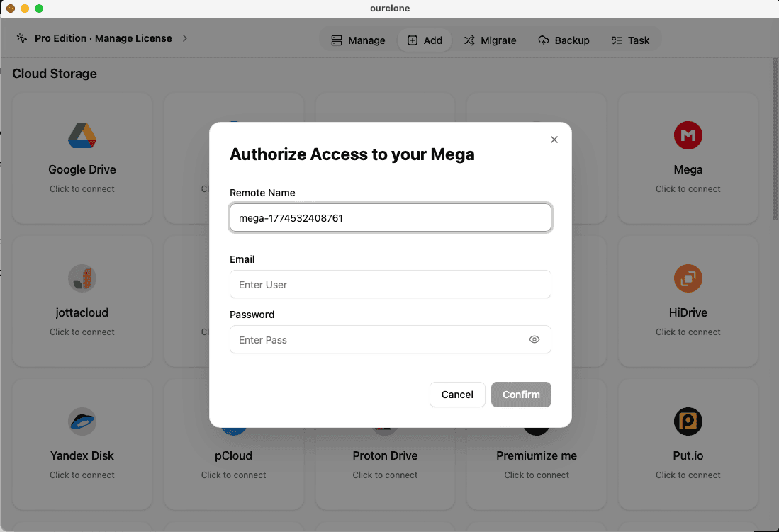
Task: Connect to Google Drive
Action: pos(82,157)
